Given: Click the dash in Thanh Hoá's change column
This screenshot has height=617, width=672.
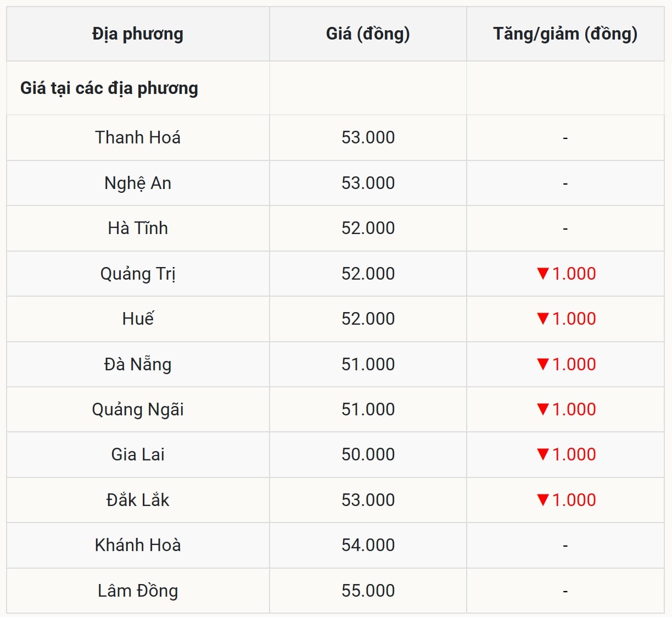Looking at the screenshot, I should pyautogui.click(x=565, y=138).
